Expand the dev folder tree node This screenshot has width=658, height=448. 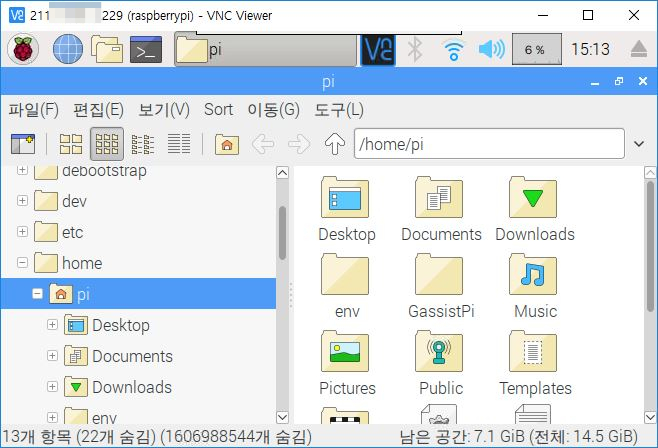(22, 201)
